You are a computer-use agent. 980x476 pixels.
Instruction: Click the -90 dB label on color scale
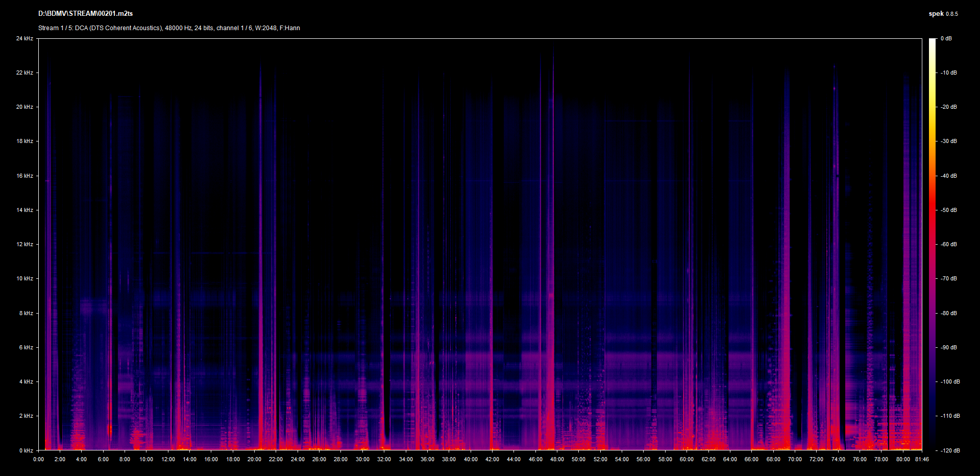click(x=948, y=348)
